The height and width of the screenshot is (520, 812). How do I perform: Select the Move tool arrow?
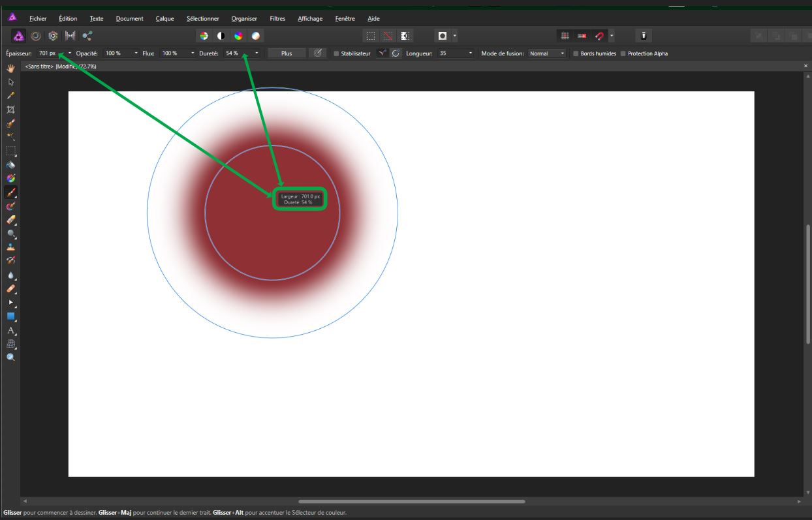[11, 82]
